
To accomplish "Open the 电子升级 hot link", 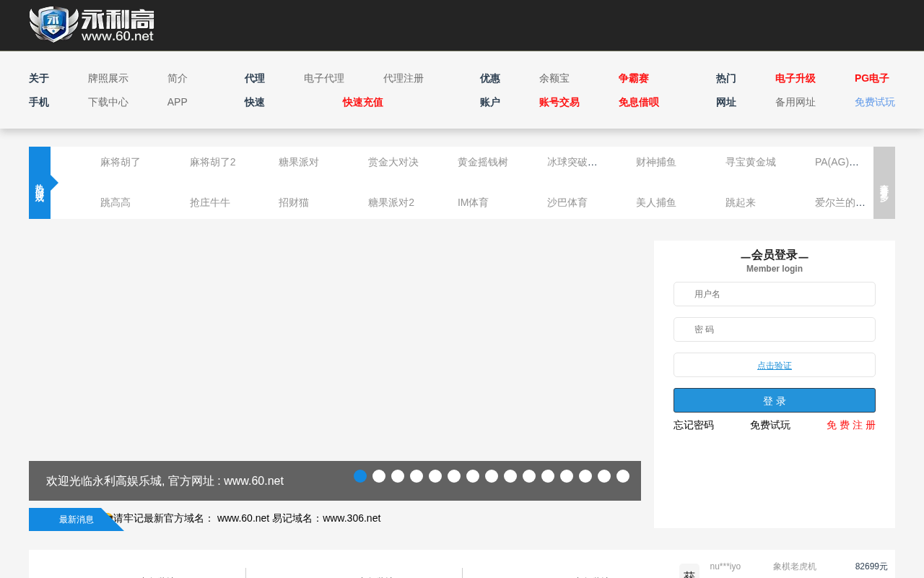I will pyautogui.click(x=795, y=79).
